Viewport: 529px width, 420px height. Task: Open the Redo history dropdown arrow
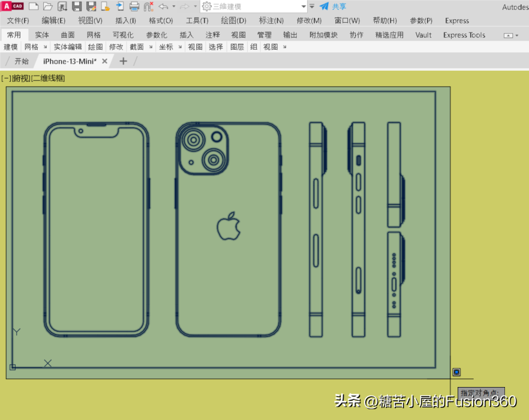click(195, 7)
